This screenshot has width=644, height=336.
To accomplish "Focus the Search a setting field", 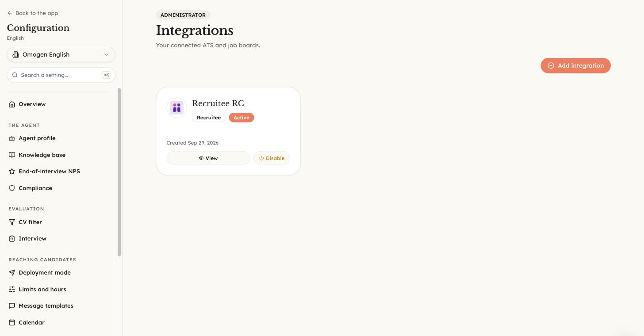I will pos(61,75).
